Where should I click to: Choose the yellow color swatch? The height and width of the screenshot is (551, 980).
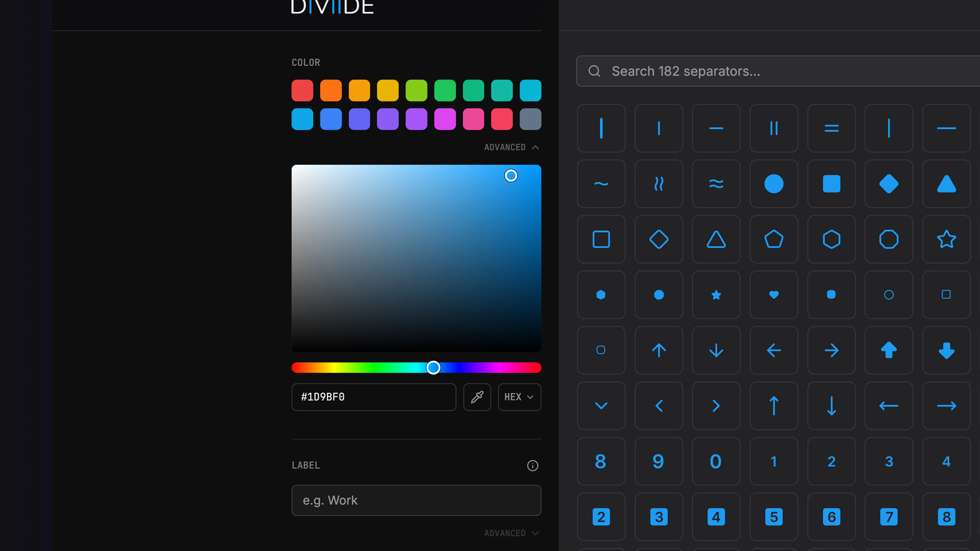click(x=388, y=91)
